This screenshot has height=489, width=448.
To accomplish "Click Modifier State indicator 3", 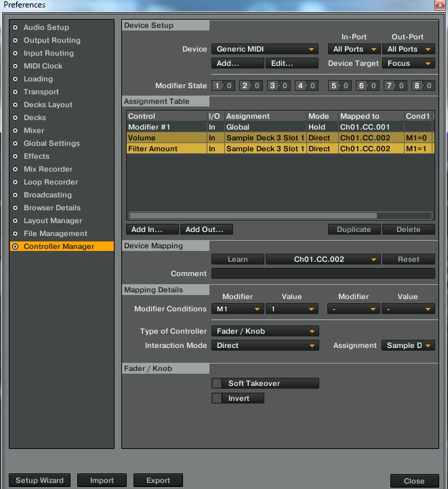I will coord(279,85).
